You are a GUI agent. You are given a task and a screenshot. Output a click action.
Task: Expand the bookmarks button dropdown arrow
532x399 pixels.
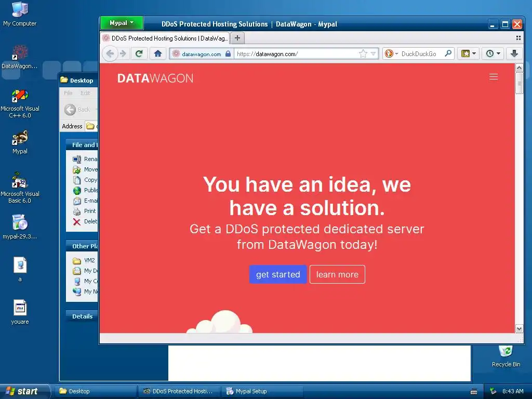coord(474,54)
